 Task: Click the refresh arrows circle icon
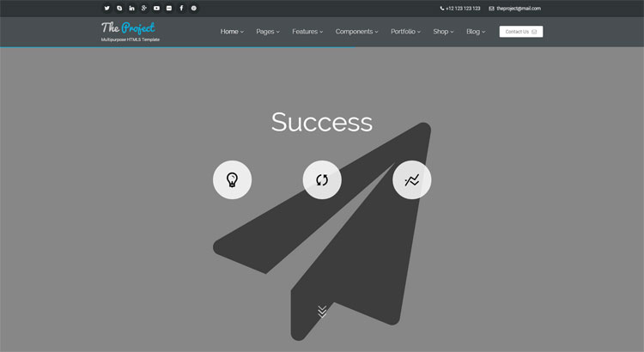pyautogui.click(x=322, y=179)
